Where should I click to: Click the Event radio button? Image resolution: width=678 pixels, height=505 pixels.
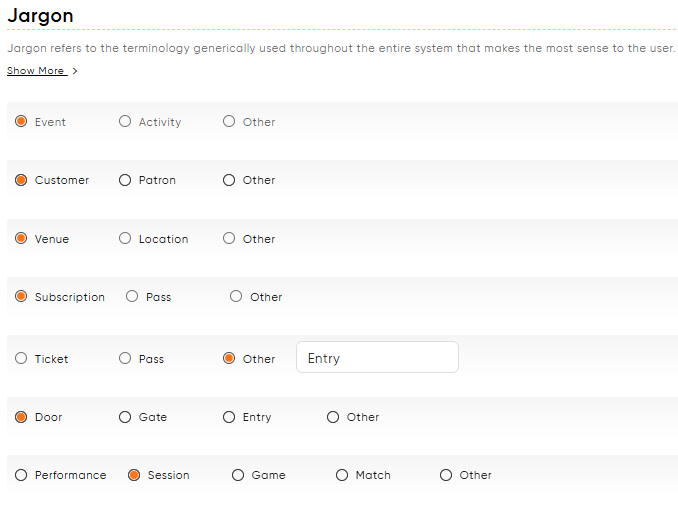(x=21, y=122)
